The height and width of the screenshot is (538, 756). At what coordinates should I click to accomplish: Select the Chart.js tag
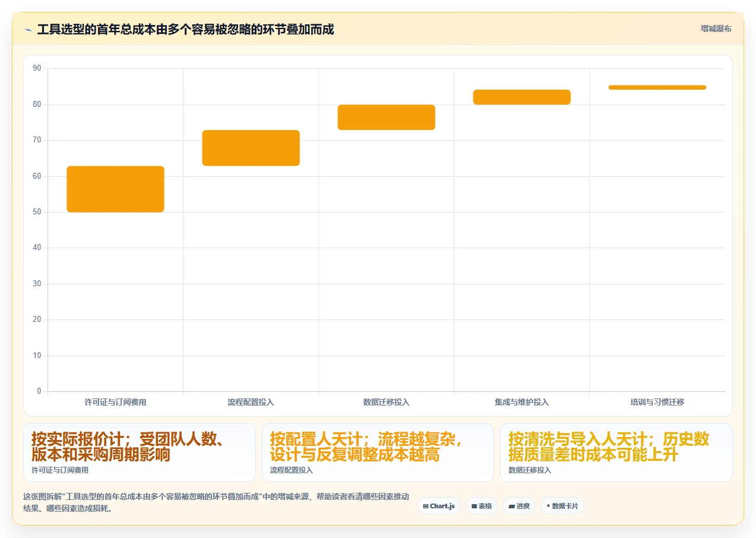click(x=439, y=506)
